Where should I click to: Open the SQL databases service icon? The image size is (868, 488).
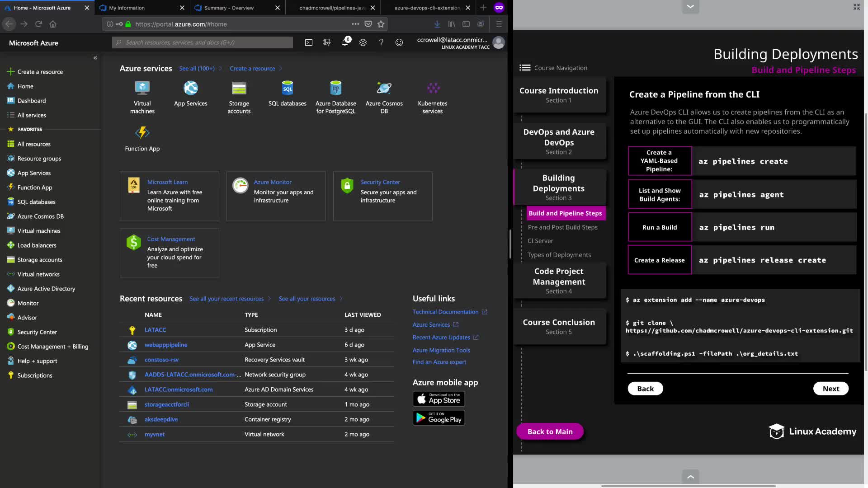pyautogui.click(x=287, y=88)
